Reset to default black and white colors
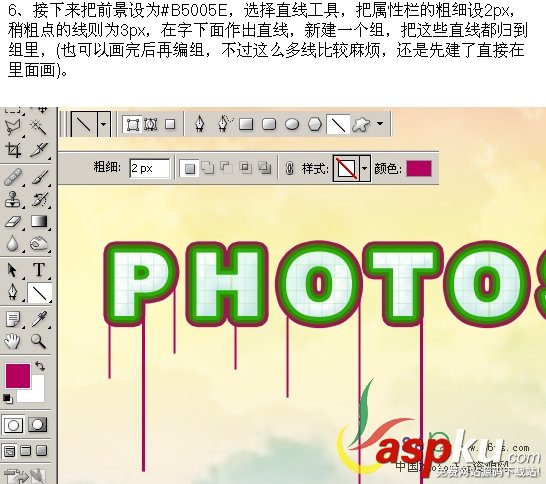 (8, 399)
